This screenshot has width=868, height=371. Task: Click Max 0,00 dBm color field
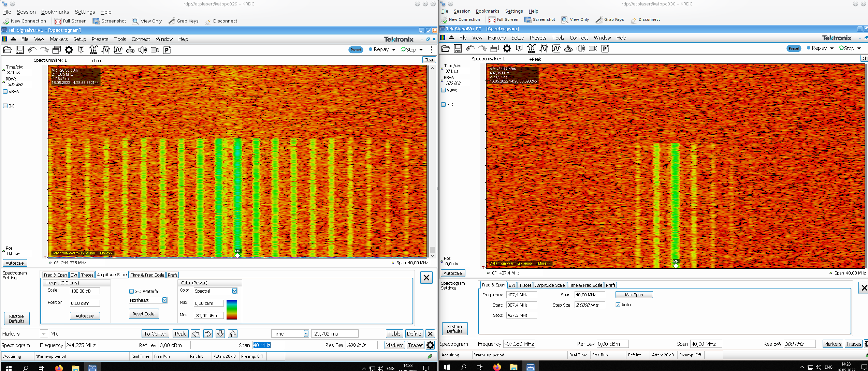tap(209, 303)
